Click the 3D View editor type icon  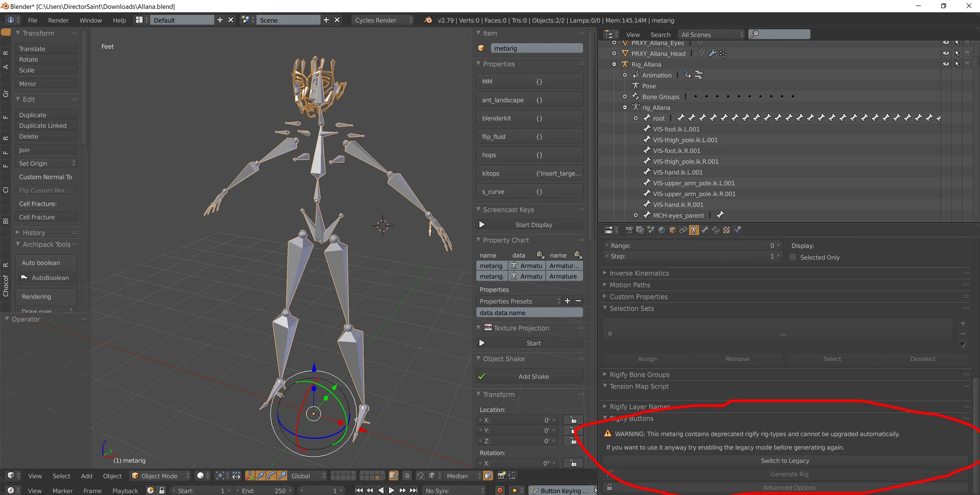[x=11, y=476]
